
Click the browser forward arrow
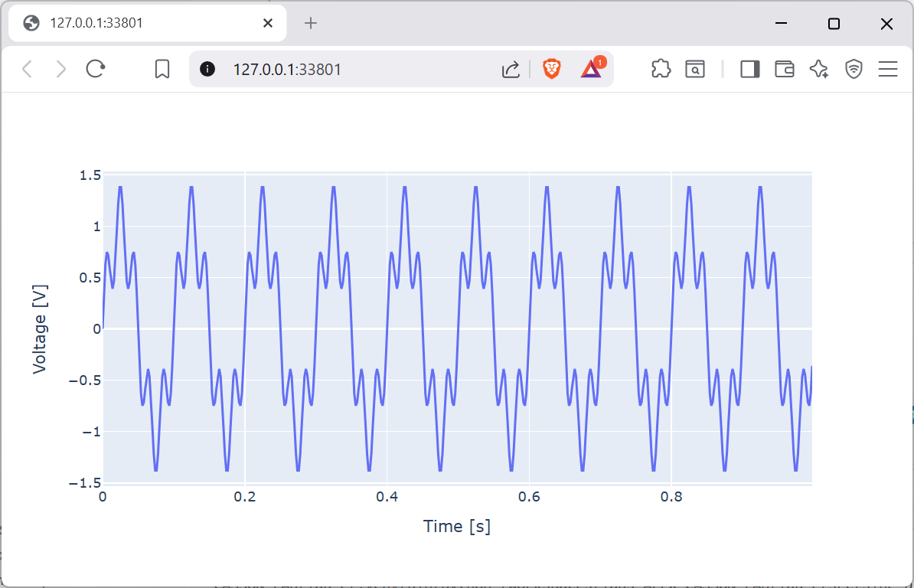click(61, 70)
